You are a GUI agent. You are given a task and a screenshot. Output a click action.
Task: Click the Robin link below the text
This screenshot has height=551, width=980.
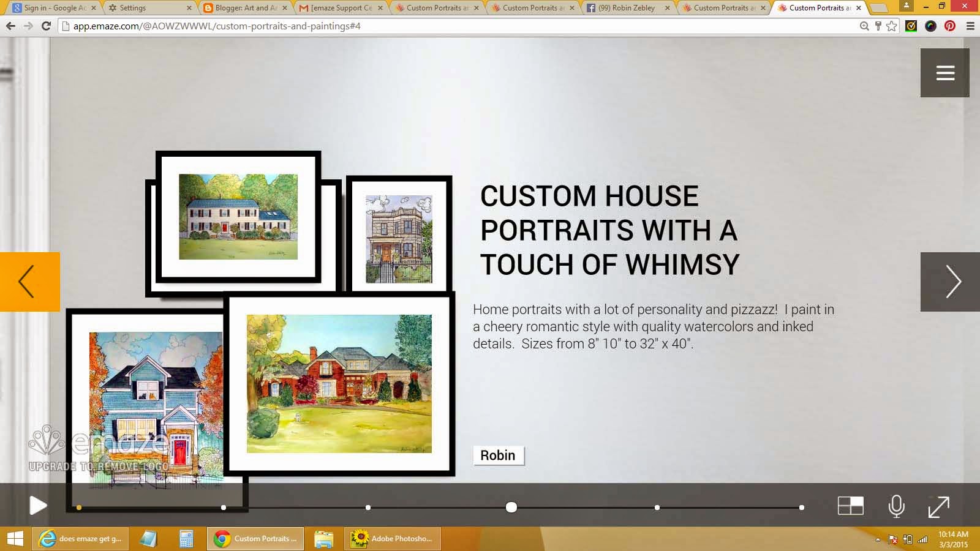[497, 455]
